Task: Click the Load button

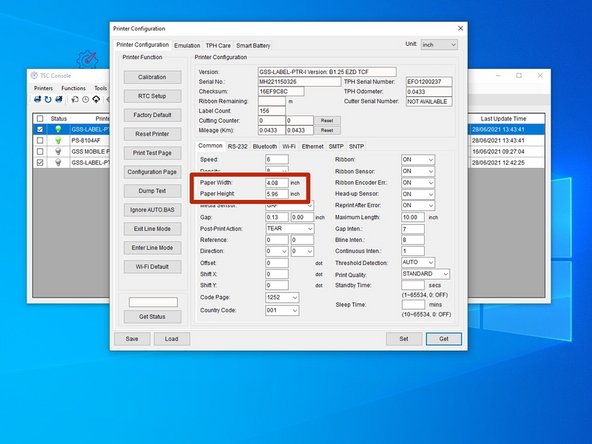Action: click(x=171, y=339)
